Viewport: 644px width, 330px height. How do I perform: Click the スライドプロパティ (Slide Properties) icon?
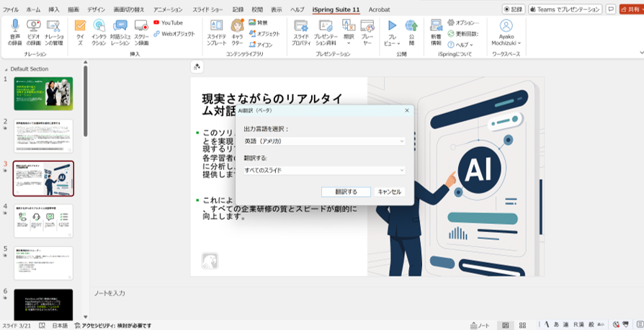click(x=301, y=32)
